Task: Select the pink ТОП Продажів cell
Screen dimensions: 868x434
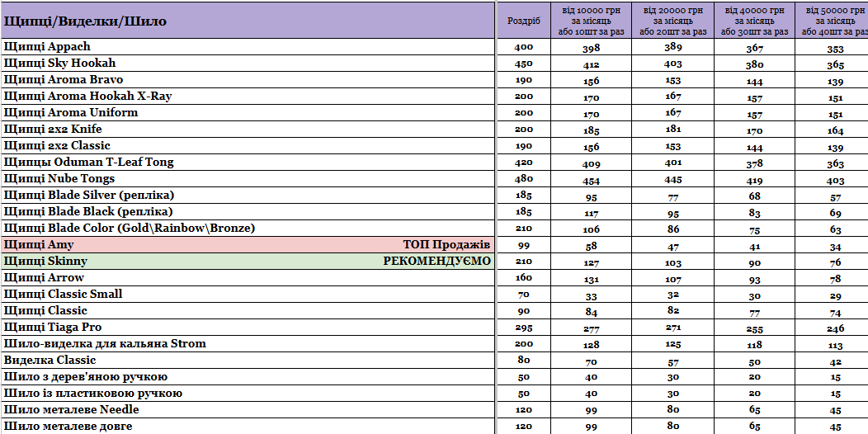Action: click(446, 245)
